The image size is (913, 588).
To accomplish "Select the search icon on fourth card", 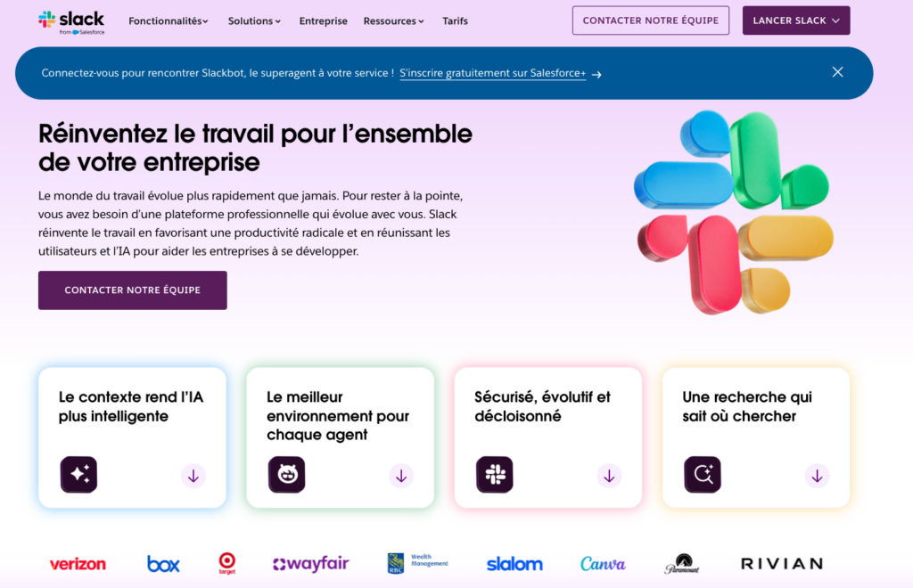I will point(703,475).
